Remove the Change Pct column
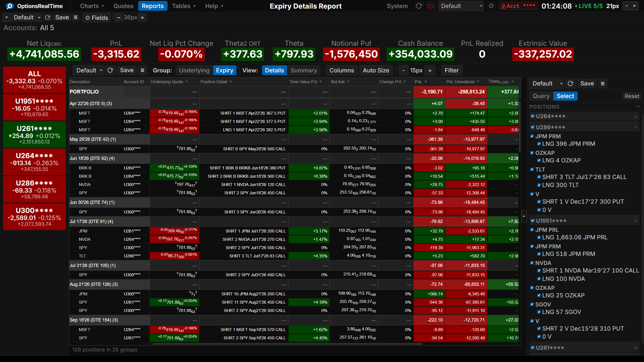 click(x=405, y=81)
